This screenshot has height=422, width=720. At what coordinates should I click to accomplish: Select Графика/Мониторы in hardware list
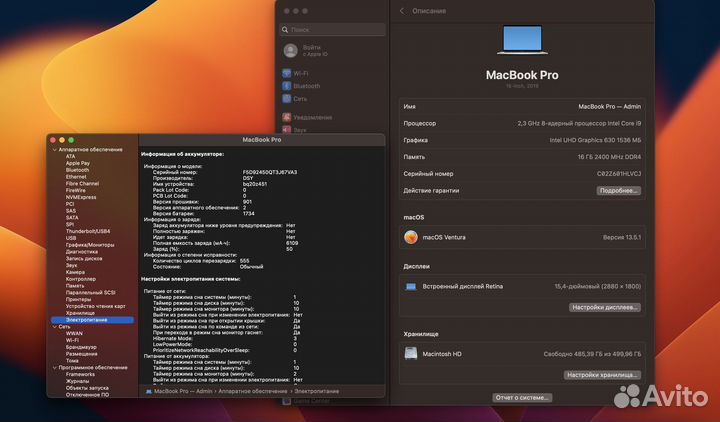click(90, 245)
